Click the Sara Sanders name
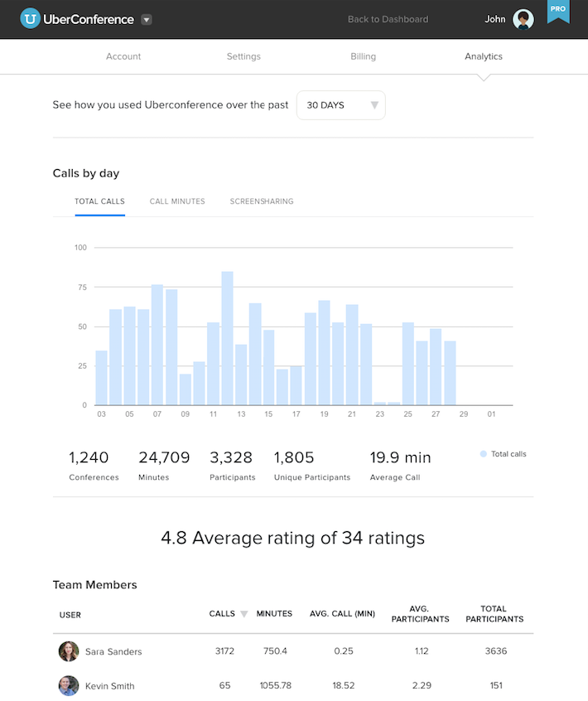 113,651
